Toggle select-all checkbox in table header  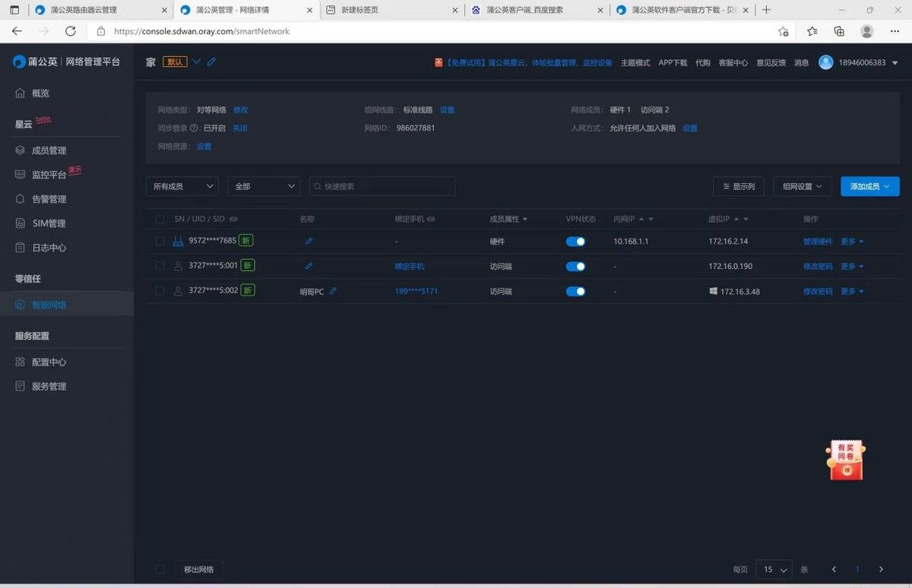pyautogui.click(x=160, y=219)
